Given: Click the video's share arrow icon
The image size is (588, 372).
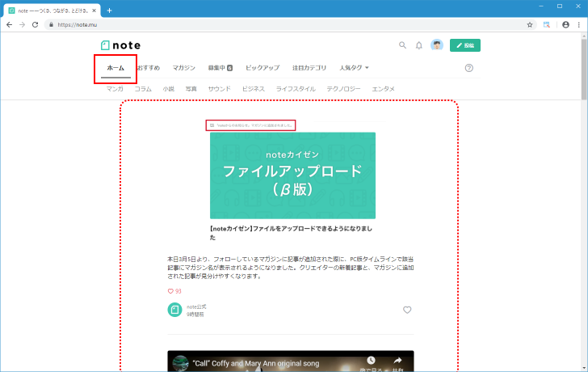Looking at the screenshot, I should 397,361.
